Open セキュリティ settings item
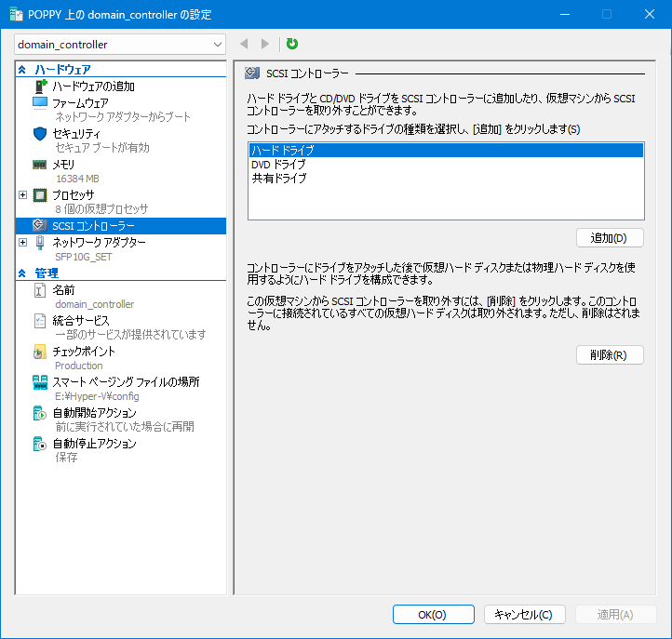Screen dimensions: 672x639 click(76, 134)
